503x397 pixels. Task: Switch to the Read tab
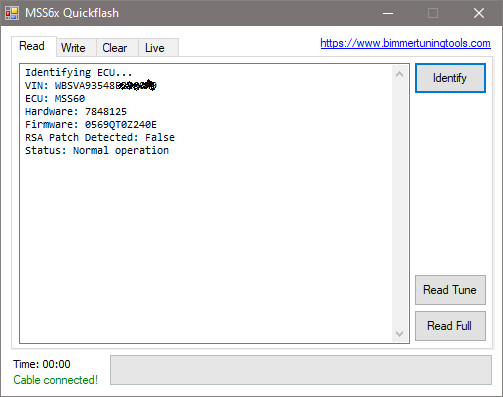tap(34, 46)
